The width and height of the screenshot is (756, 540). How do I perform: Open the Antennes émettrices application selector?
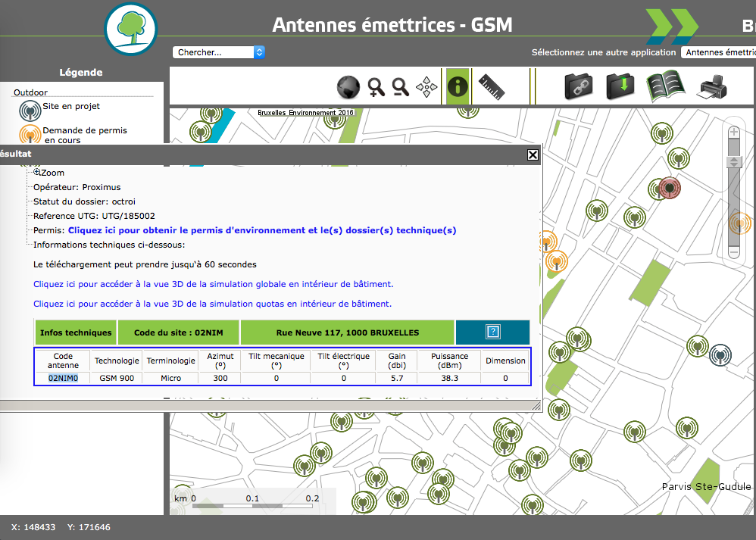click(718, 52)
